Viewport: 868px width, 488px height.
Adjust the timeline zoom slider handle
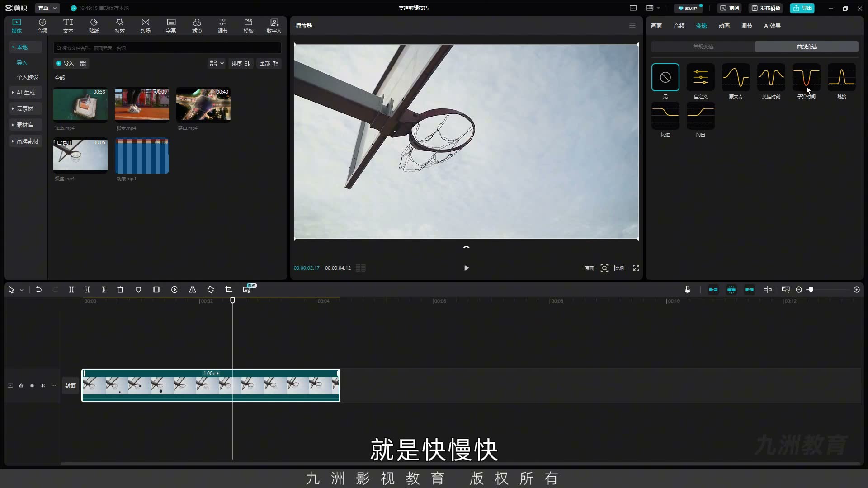(811, 290)
